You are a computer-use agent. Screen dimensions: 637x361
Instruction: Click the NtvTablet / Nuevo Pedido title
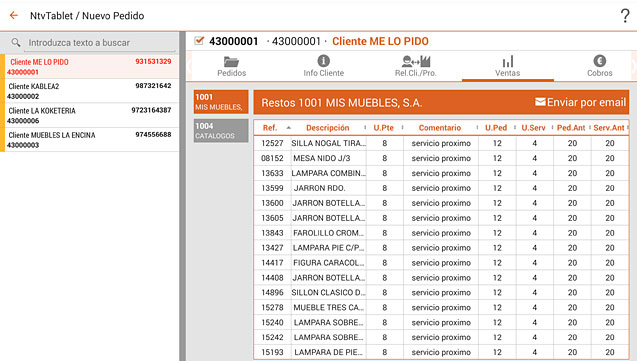pos(87,16)
